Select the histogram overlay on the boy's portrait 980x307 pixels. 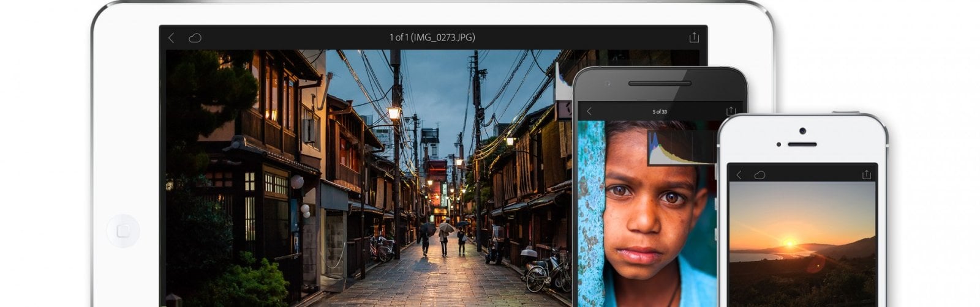pyautogui.click(x=682, y=147)
